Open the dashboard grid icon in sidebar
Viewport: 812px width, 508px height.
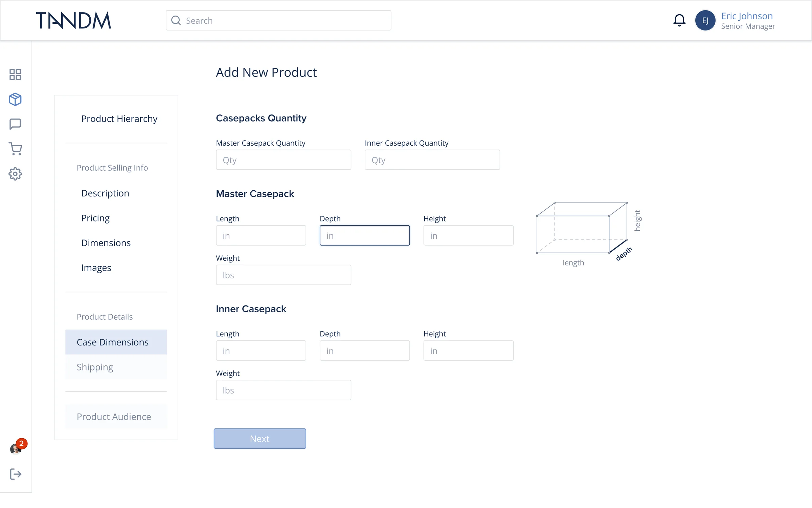tap(15, 75)
